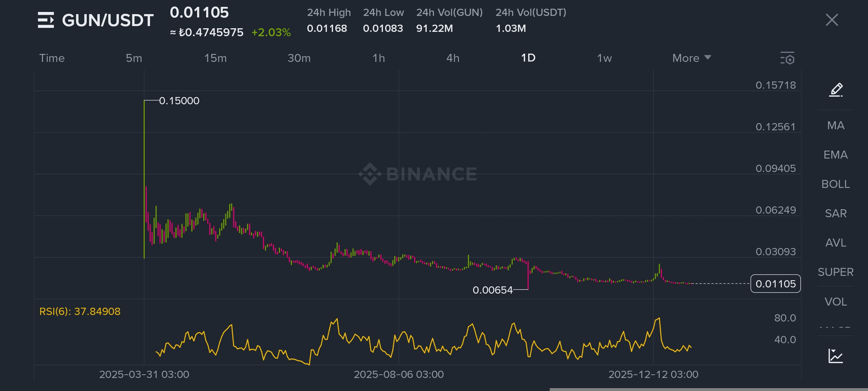
Task: Open the trading pair list menu icon
Action: pos(46,20)
